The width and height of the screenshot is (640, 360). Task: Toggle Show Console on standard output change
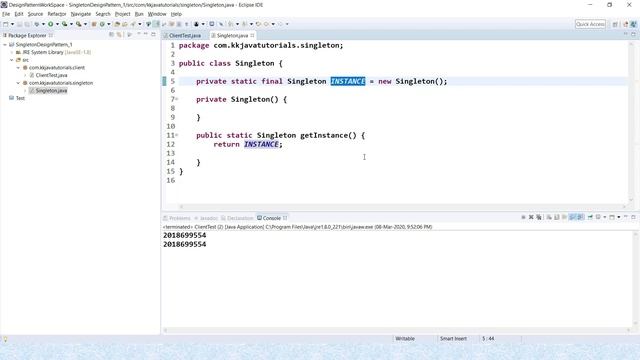tap(573, 217)
